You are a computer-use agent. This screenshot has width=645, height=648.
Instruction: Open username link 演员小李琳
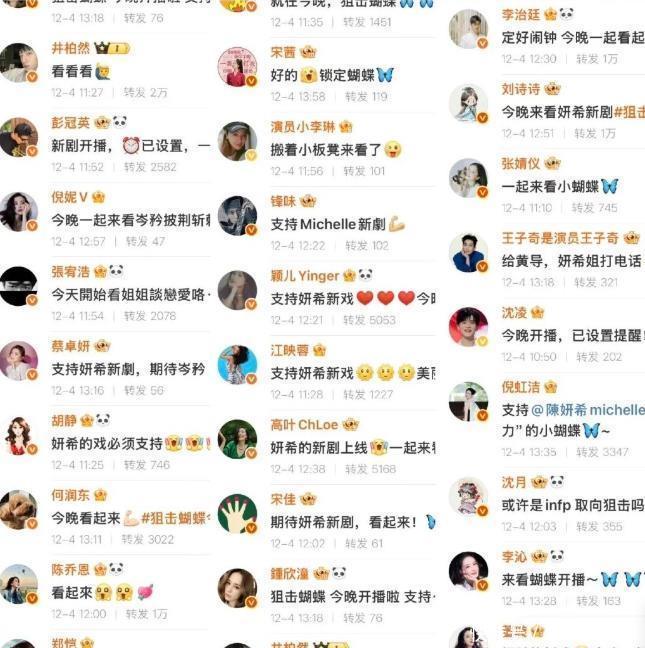(x=303, y=127)
